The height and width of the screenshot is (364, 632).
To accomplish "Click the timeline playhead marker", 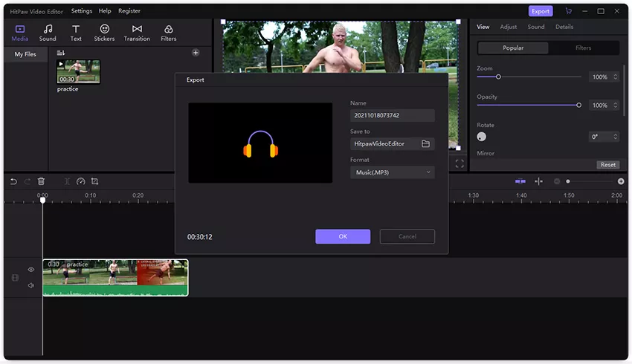I will (x=42, y=200).
